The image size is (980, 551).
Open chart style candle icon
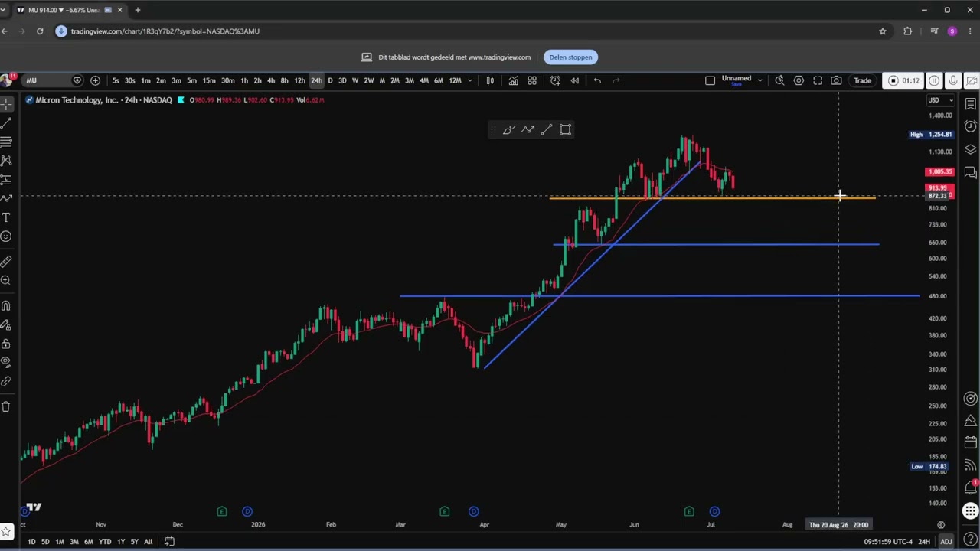490,80
